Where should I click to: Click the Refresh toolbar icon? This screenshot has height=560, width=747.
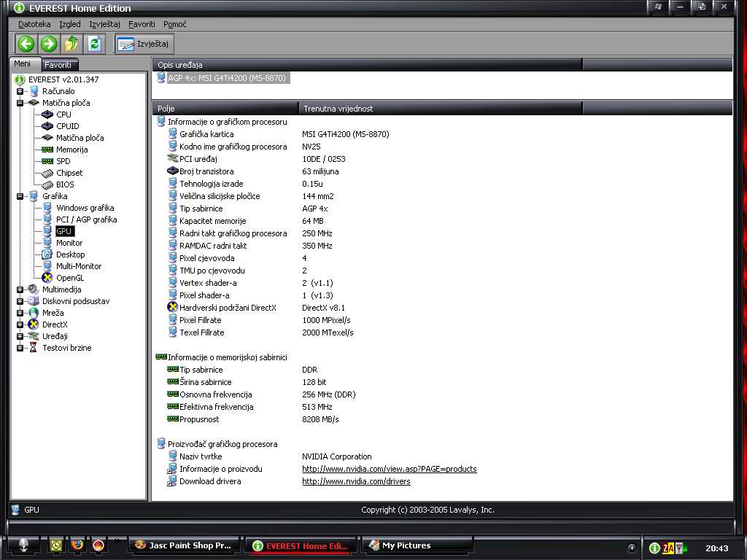click(x=94, y=44)
